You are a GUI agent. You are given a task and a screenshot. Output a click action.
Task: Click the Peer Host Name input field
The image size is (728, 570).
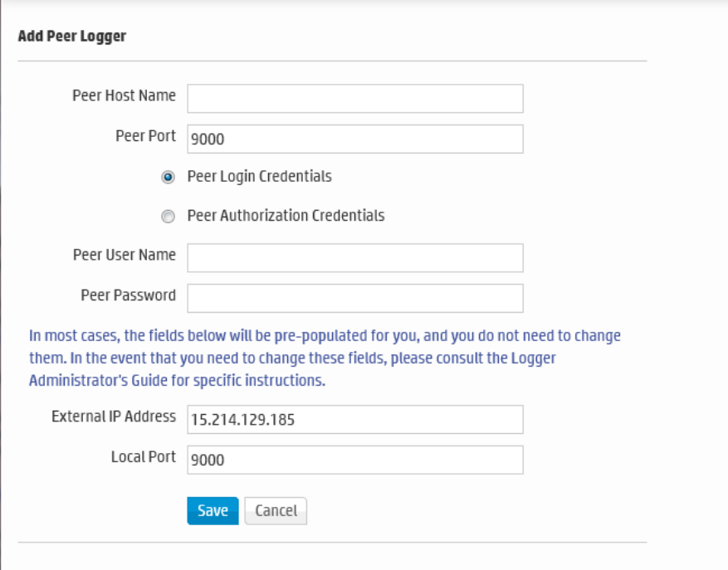click(x=354, y=98)
